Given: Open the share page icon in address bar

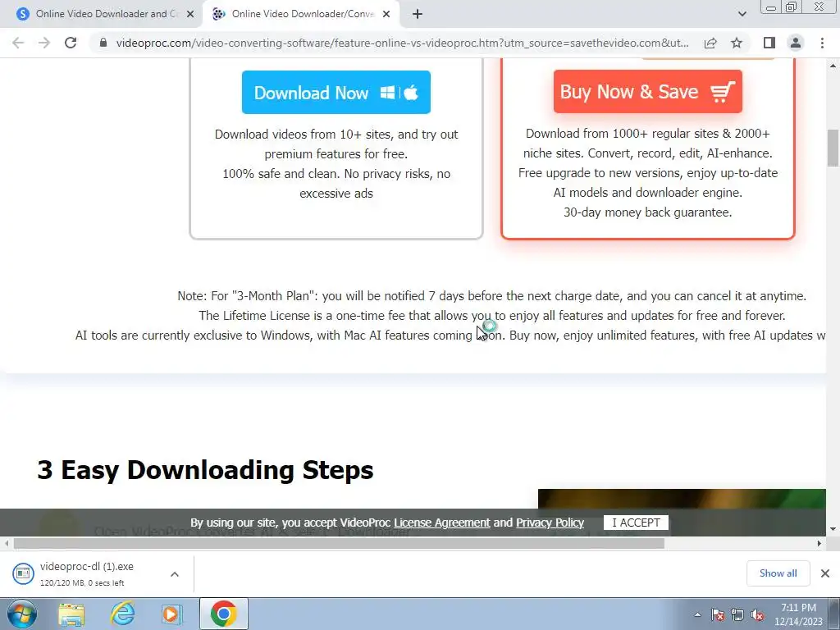Looking at the screenshot, I should point(710,43).
